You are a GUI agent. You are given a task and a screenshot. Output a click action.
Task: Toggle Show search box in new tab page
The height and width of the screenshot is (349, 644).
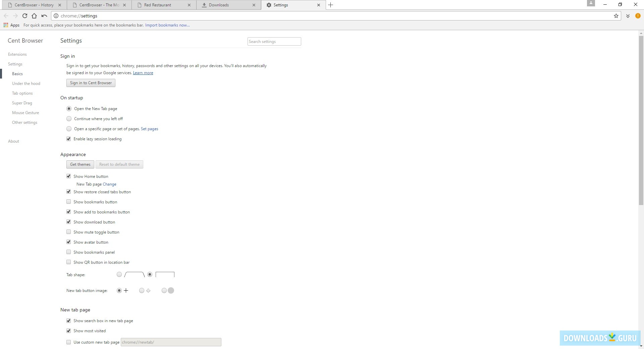(69, 321)
